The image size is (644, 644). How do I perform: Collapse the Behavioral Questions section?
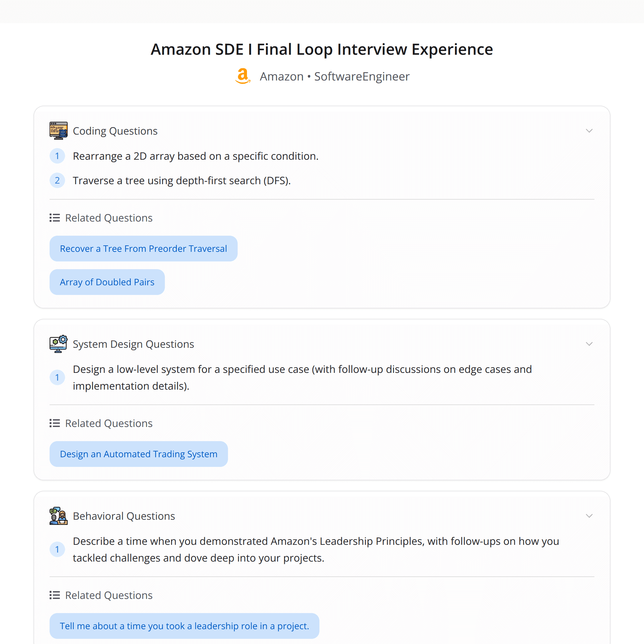tap(589, 516)
